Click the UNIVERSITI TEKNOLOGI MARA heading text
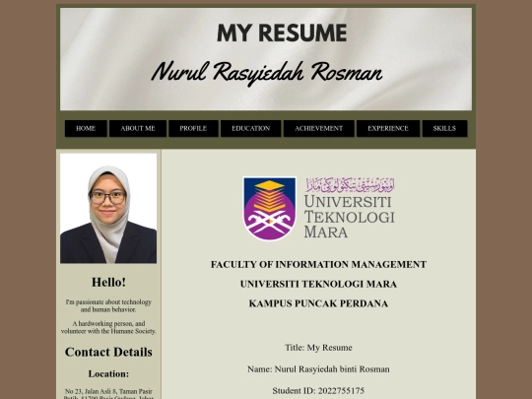This screenshot has width=532, height=399. tap(318, 284)
